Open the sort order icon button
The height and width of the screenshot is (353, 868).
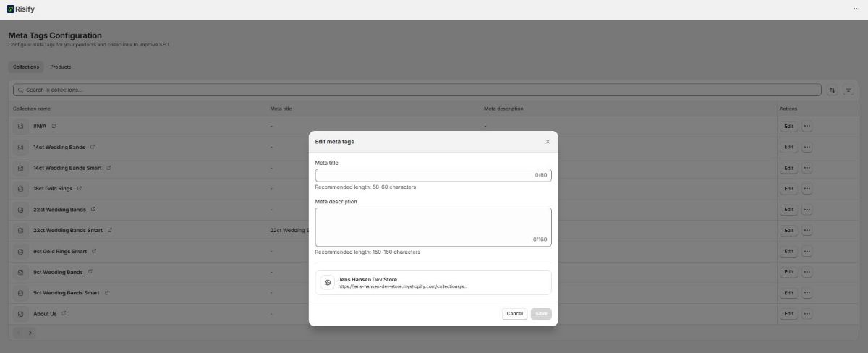pos(833,90)
